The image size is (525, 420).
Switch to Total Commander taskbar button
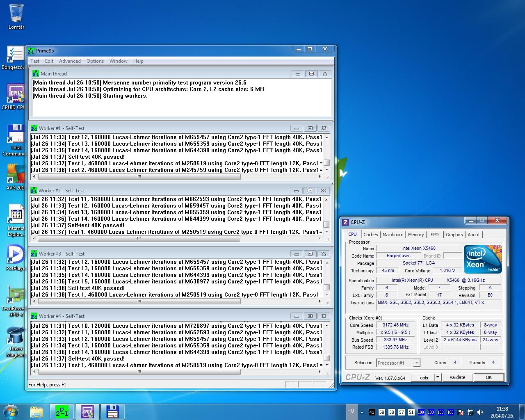pyautogui.click(x=112, y=412)
